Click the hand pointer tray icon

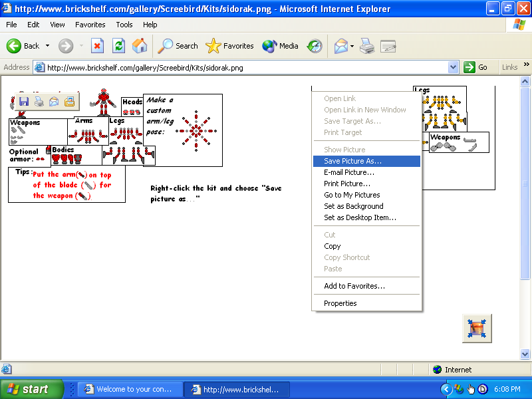(471, 389)
